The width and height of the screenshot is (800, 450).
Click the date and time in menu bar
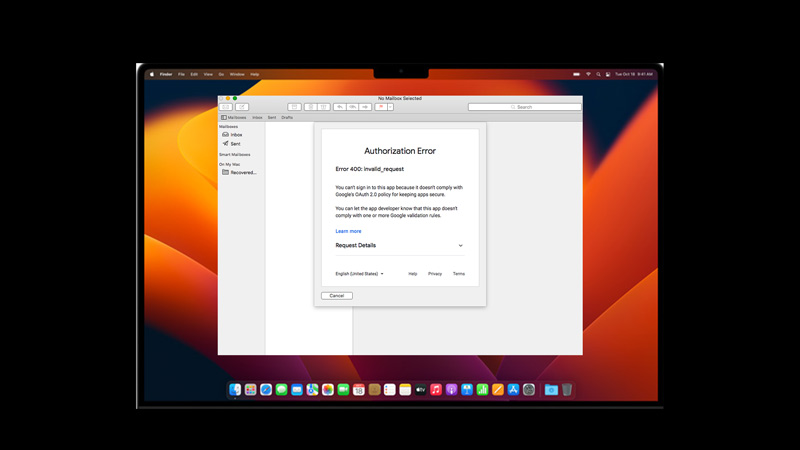[633, 74]
